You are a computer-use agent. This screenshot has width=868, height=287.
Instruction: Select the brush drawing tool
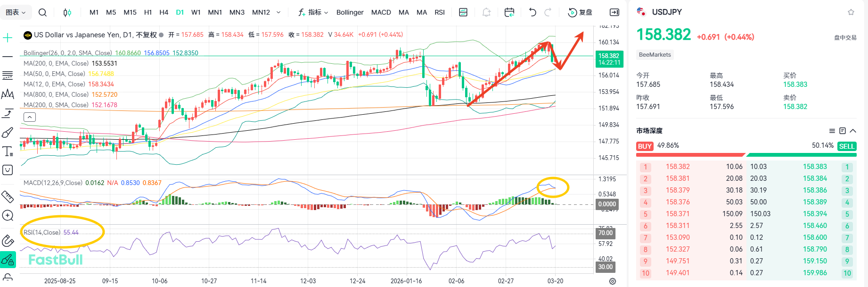tap(8, 133)
